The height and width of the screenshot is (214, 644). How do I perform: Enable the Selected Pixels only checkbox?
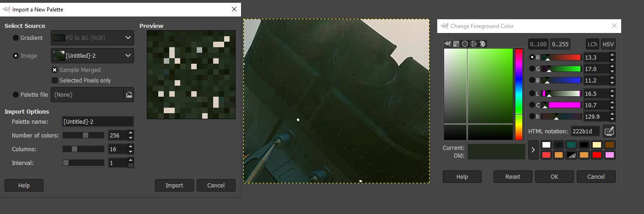click(55, 81)
